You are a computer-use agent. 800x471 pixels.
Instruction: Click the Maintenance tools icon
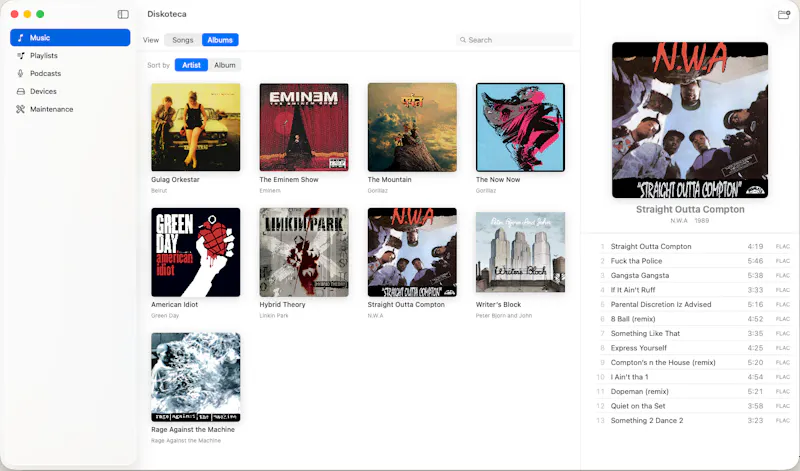(20, 109)
